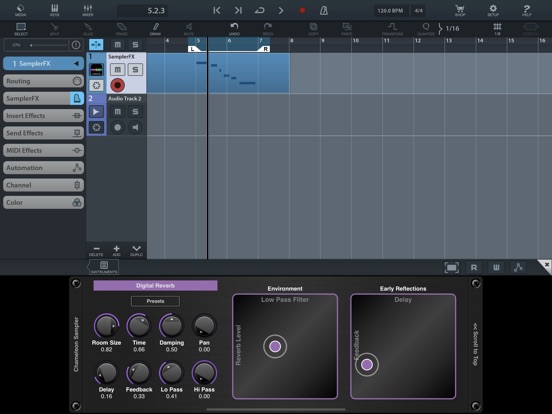
Task: Expand the Automation section
Action: [43, 168]
